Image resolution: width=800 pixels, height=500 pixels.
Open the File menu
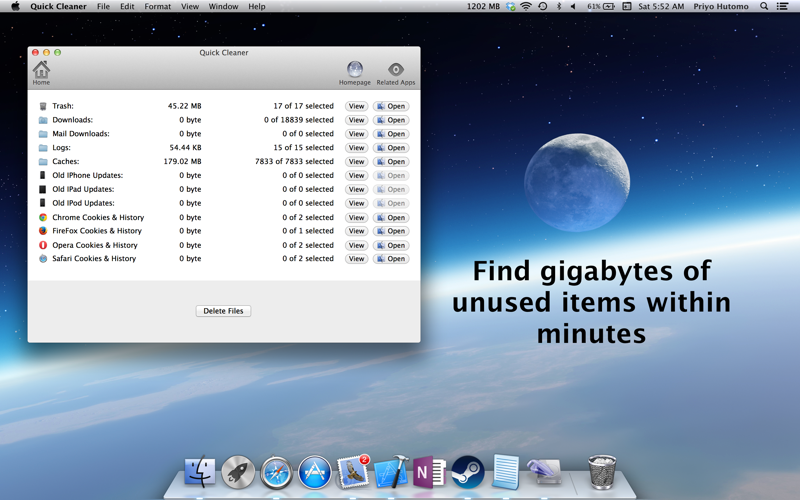pos(104,6)
